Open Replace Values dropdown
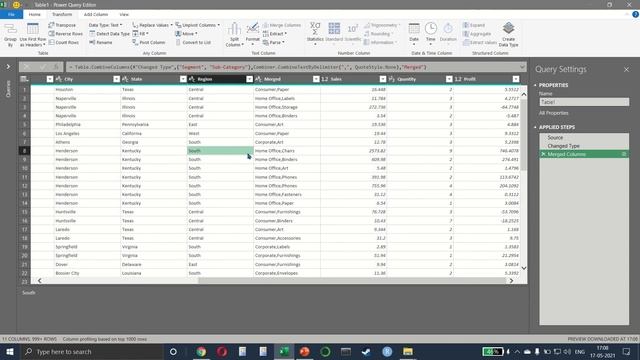This screenshot has width=640, height=360. (x=153, y=25)
